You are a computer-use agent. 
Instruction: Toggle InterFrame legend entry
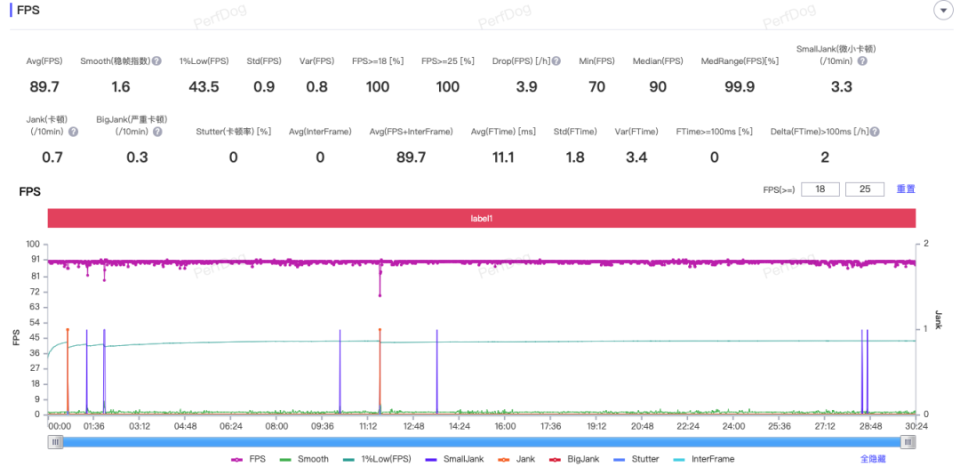(703, 458)
